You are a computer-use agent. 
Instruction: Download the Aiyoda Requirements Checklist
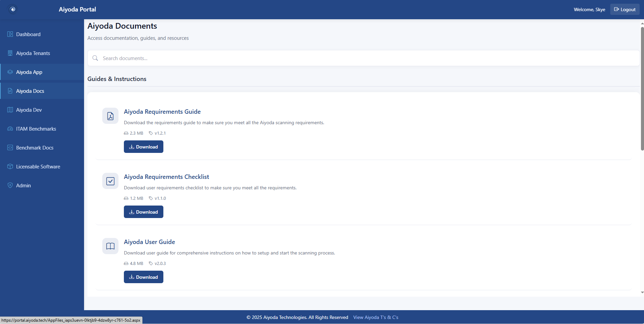click(143, 212)
